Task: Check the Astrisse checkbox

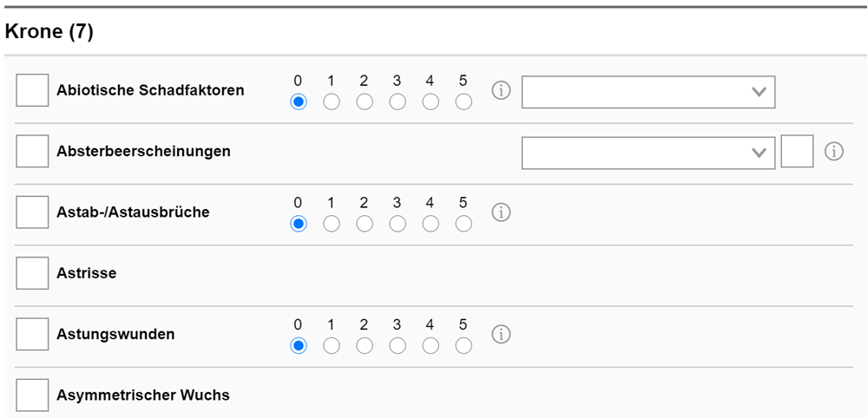Action: pyautogui.click(x=32, y=273)
